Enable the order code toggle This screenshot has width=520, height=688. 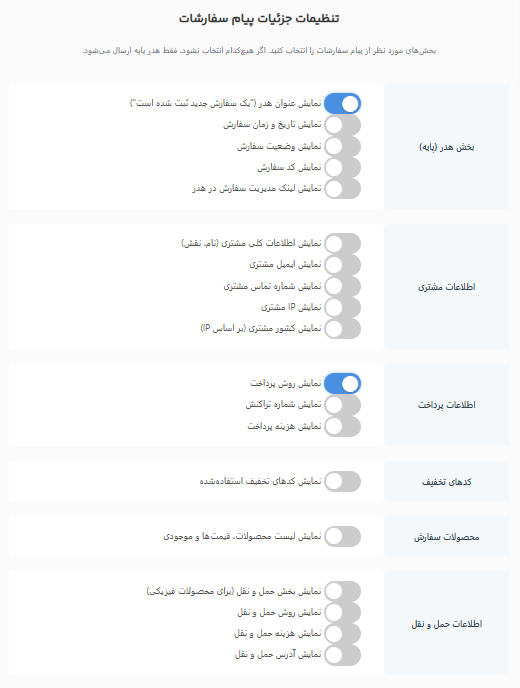[x=342, y=168]
